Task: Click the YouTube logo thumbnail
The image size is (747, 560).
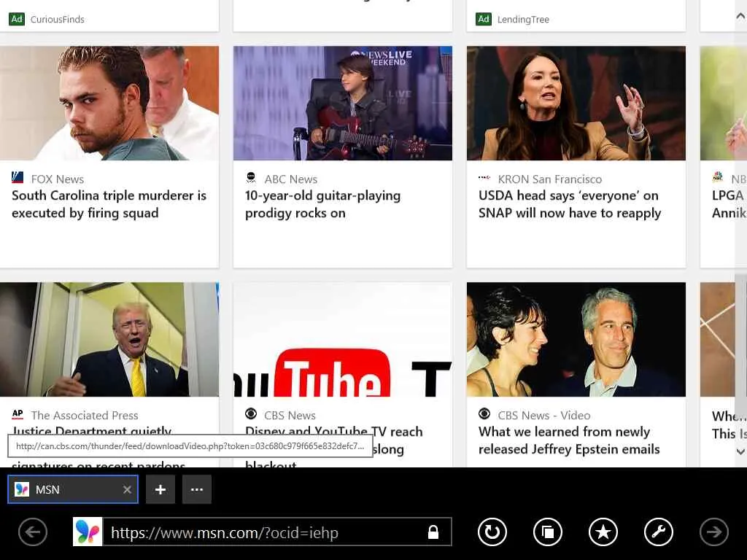Action: coord(343,340)
